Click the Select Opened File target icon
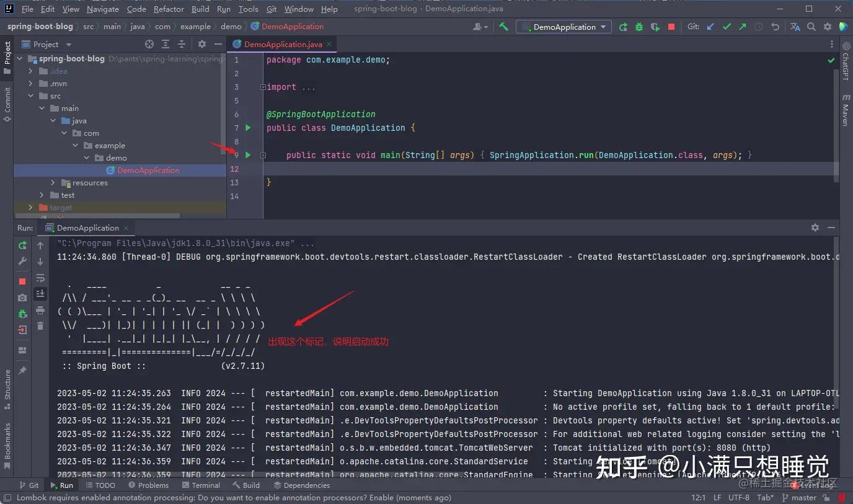This screenshot has width=853, height=504. [149, 44]
